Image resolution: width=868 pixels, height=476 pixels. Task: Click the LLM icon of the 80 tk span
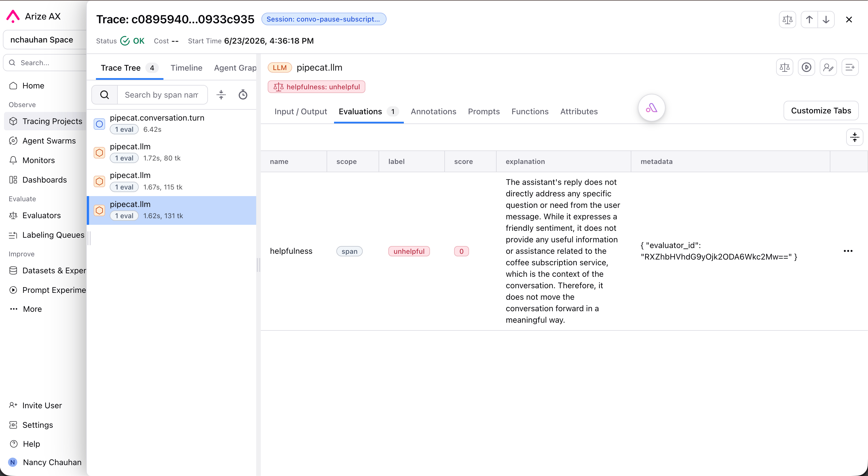coord(99,153)
